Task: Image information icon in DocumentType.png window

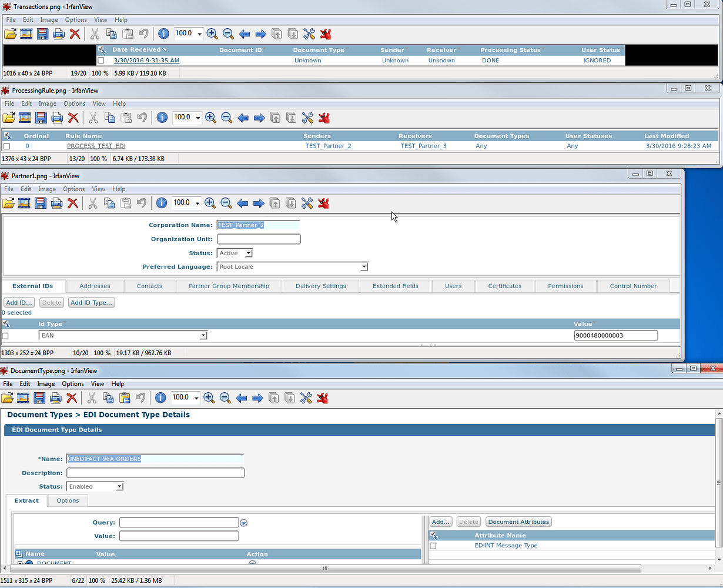Action: coord(160,398)
